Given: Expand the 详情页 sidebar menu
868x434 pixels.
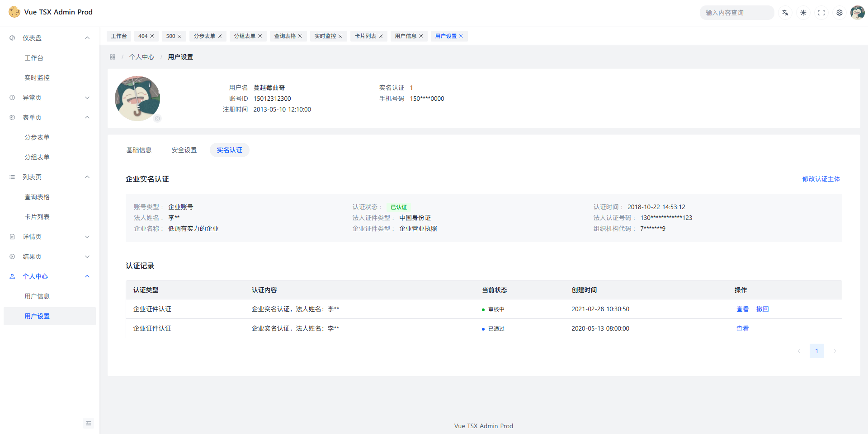Looking at the screenshot, I should (x=50, y=237).
